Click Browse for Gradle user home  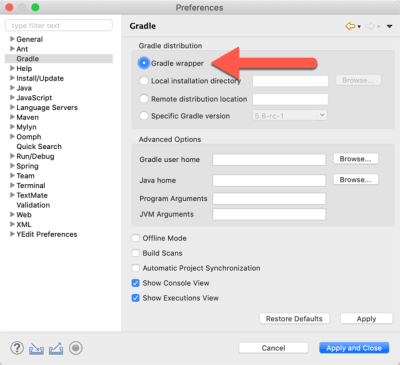pos(356,159)
